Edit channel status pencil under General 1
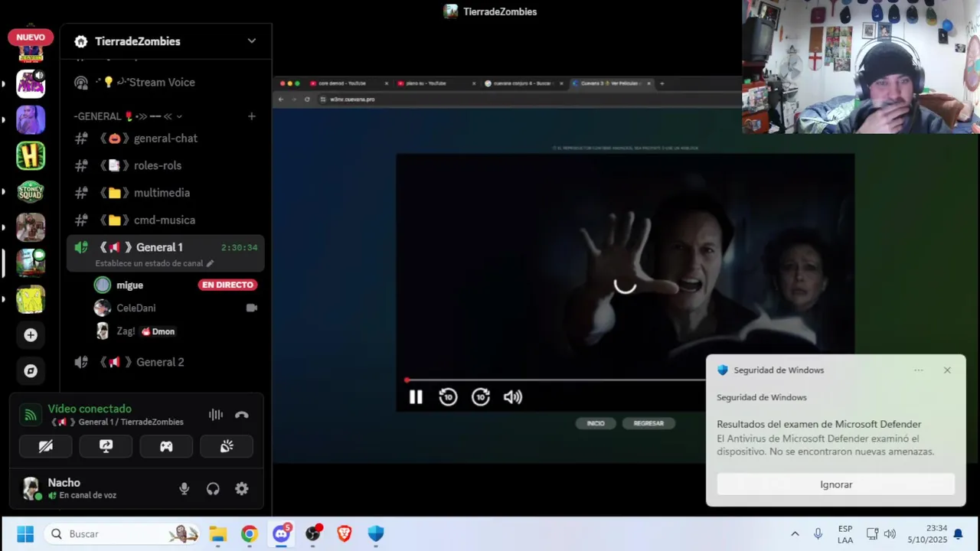This screenshot has width=980, height=551. 210,263
